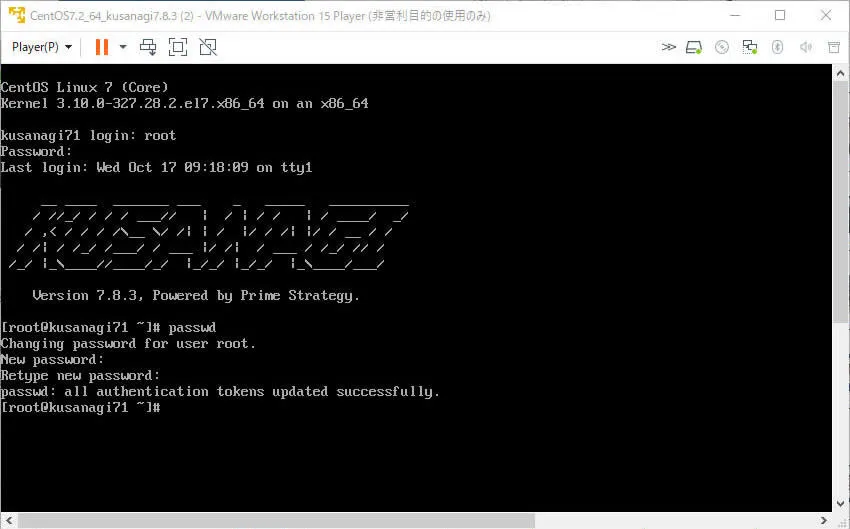Click the vertical scrollbar thumb
The image size is (850, 529).
tap(840, 202)
